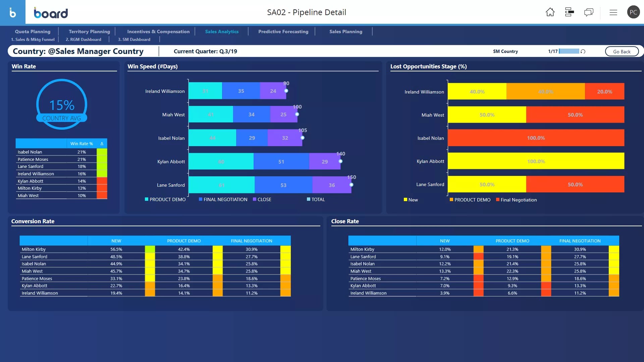Click the Win Rate % column header
This screenshot has width=644, height=362.
click(x=82, y=143)
